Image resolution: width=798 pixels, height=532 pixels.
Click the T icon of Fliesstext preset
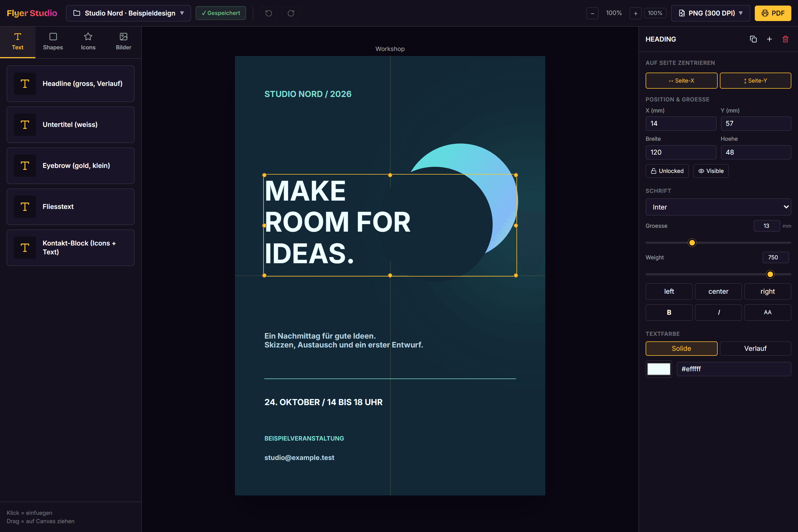tap(25, 207)
